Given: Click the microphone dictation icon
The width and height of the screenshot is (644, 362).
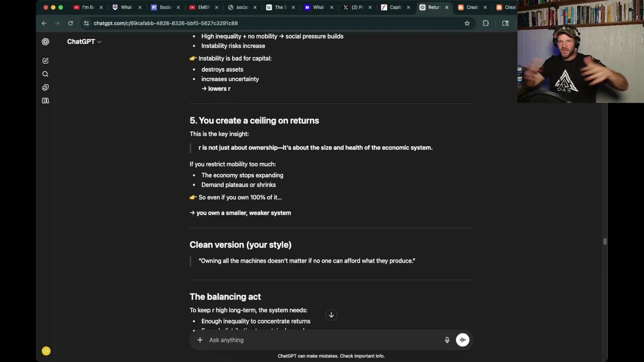Looking at the screenshot, I should pyautogui.click(x=447, y=340).
